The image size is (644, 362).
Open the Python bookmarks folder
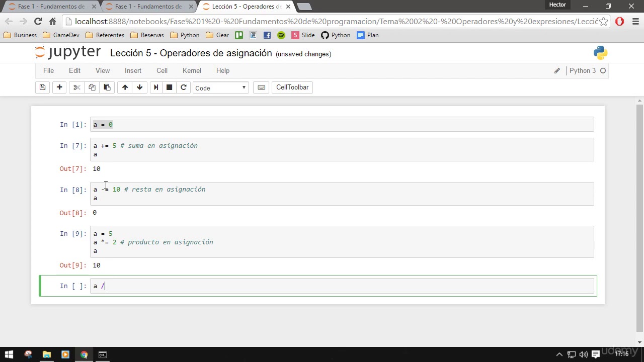point(185,35)
